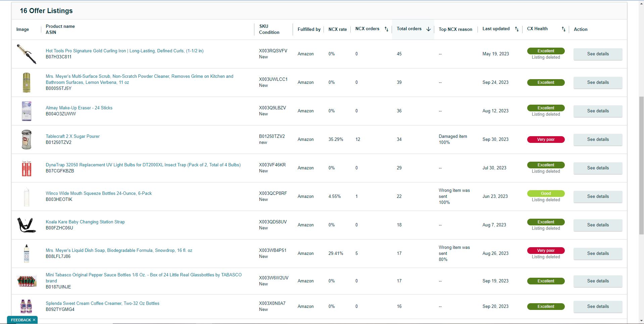Open Mrs. Meyer's Multi-Surface Scrub product link
The height and width of the screenshot is (324, 644).
coord(140,79)
